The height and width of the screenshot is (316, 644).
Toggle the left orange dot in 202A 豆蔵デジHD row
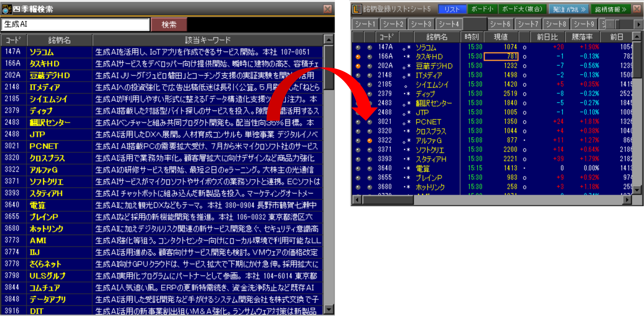tap(358, 66)
